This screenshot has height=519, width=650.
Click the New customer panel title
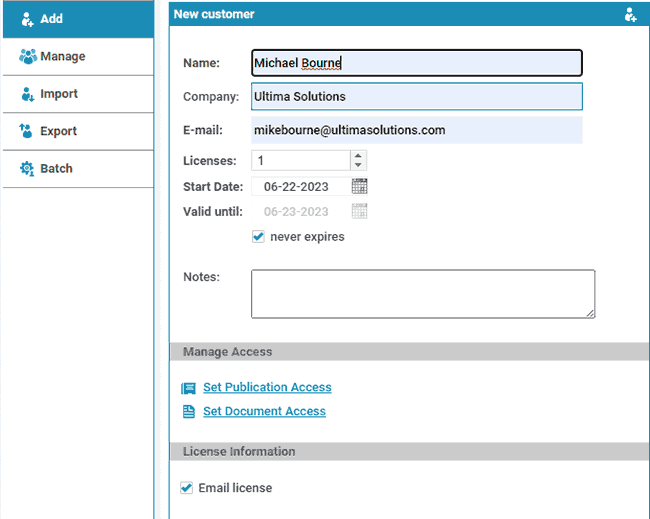pos(214,14)
